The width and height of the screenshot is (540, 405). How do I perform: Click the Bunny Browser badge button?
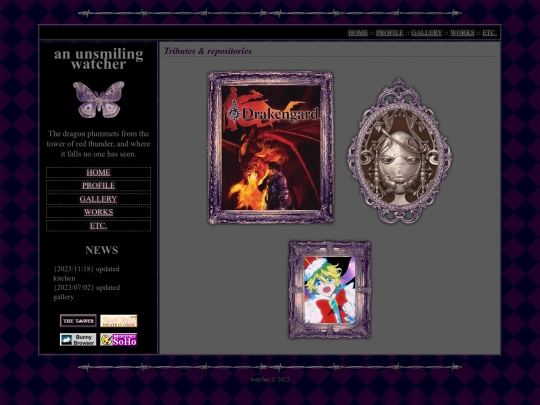coord(78,340)
